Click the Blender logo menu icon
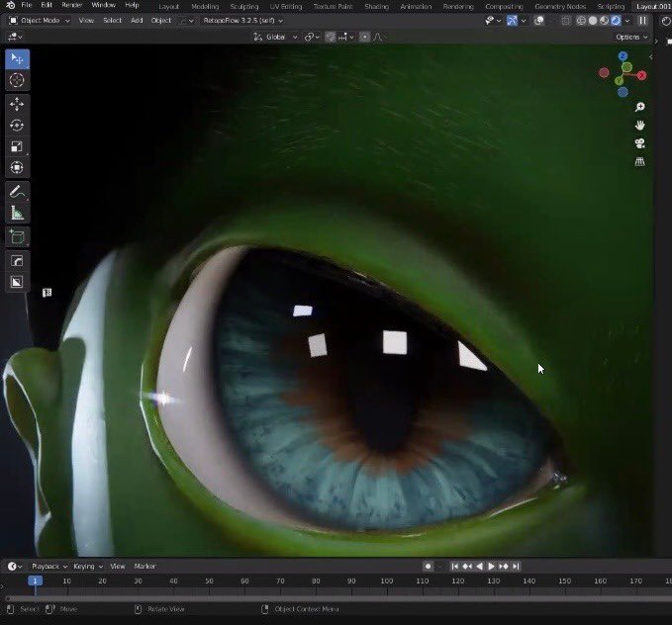Viewport: 672px width, 625px height. tap(11, 5)
